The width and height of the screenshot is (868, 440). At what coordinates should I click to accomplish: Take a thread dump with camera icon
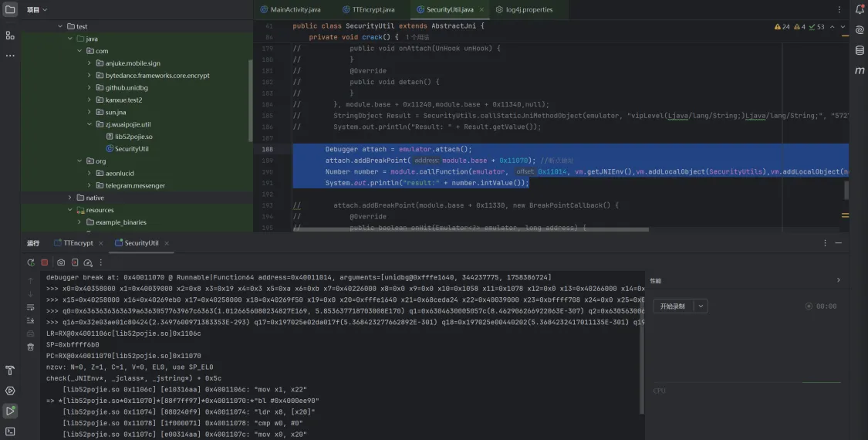(61, 262)
